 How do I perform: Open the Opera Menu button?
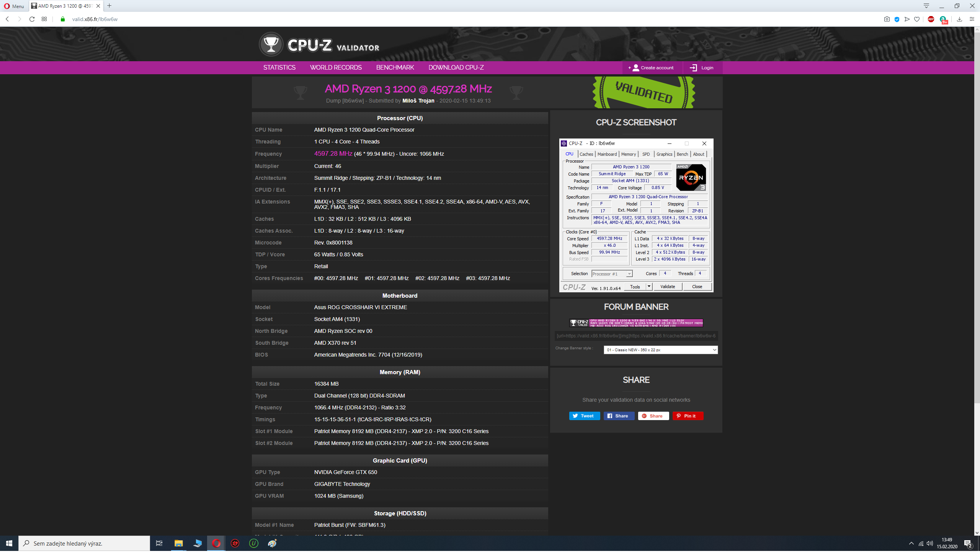tap(14, 6)
